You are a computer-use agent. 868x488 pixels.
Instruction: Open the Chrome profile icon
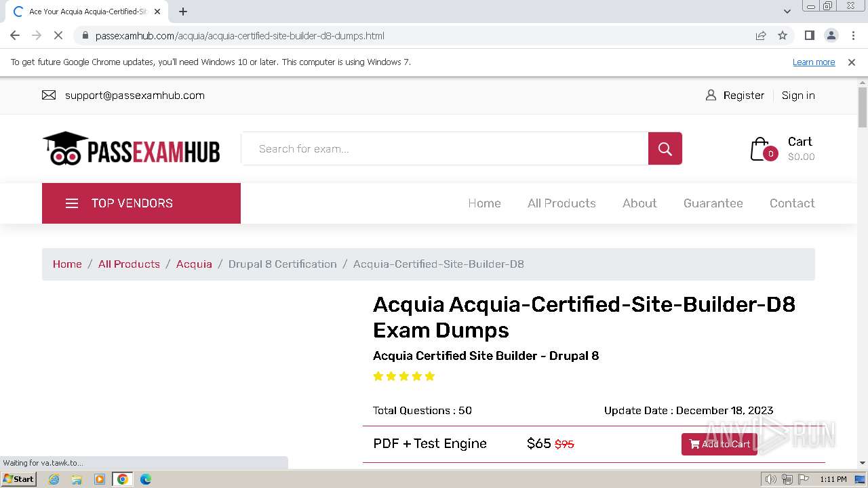[x=831, y=36]
